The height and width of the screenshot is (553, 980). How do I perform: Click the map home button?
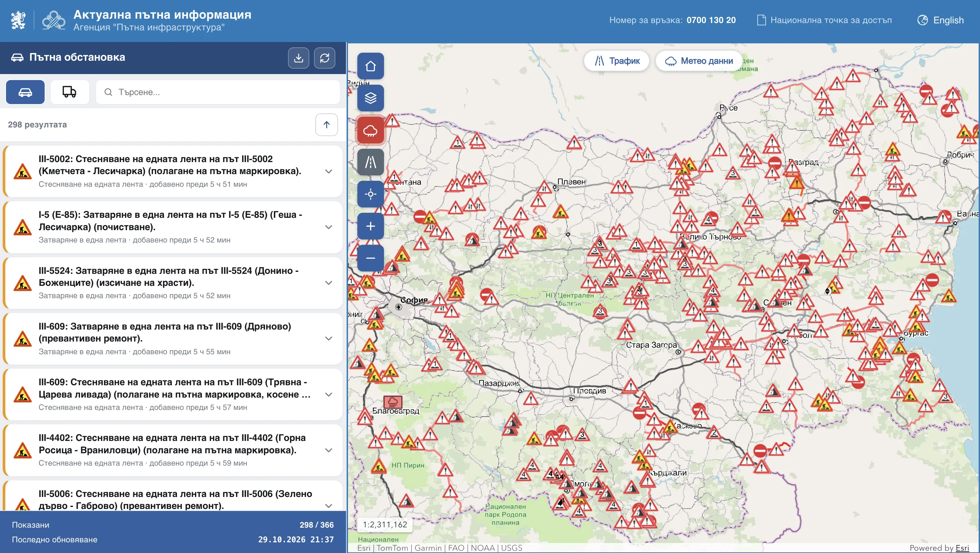coord(370,66)
